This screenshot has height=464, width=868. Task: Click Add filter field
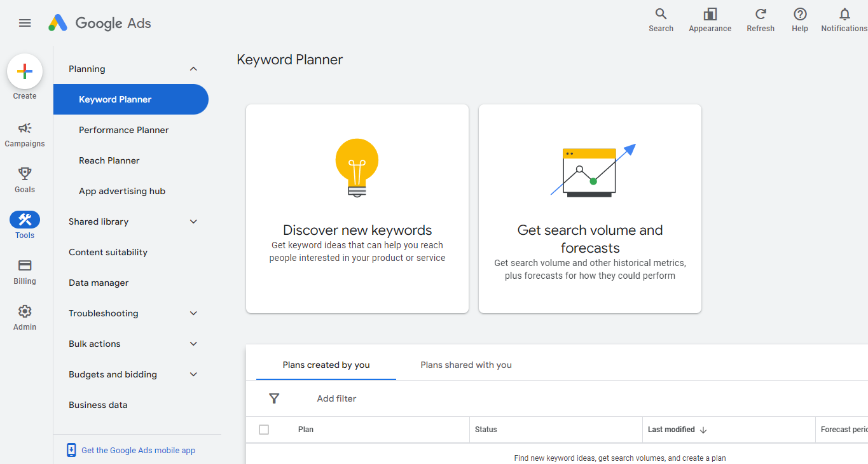click(336, 398)
